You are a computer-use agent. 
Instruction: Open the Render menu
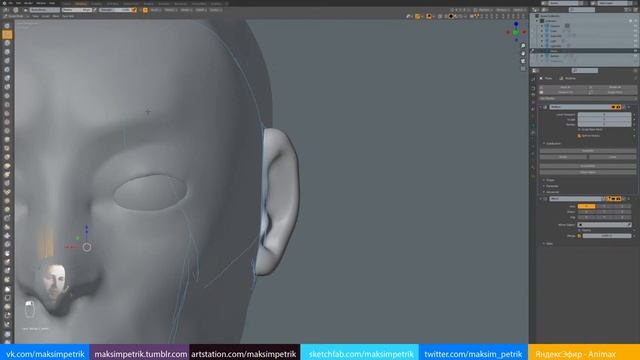(x=28, y=3)
